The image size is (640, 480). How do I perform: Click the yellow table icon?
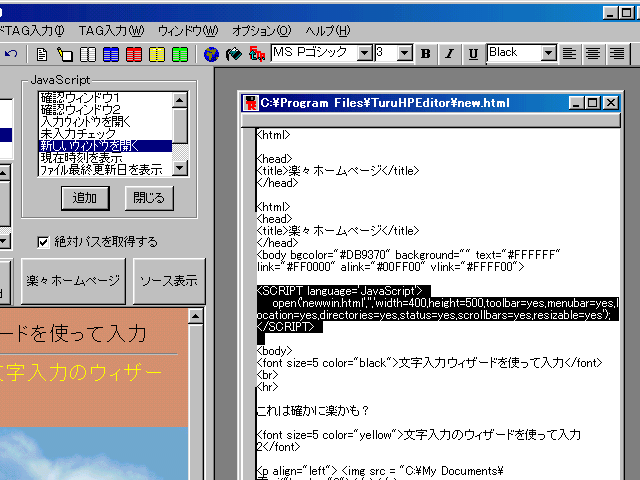pyautogui.click(x=157, y=54)
